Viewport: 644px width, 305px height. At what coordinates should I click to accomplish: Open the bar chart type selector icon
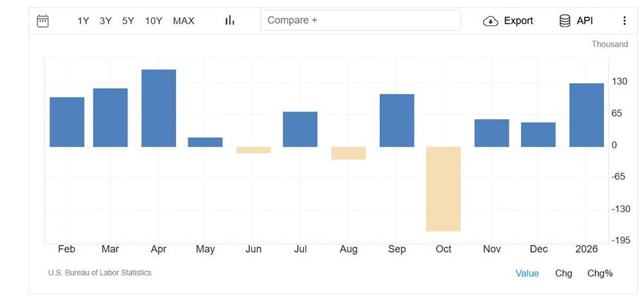pos(230,21)
